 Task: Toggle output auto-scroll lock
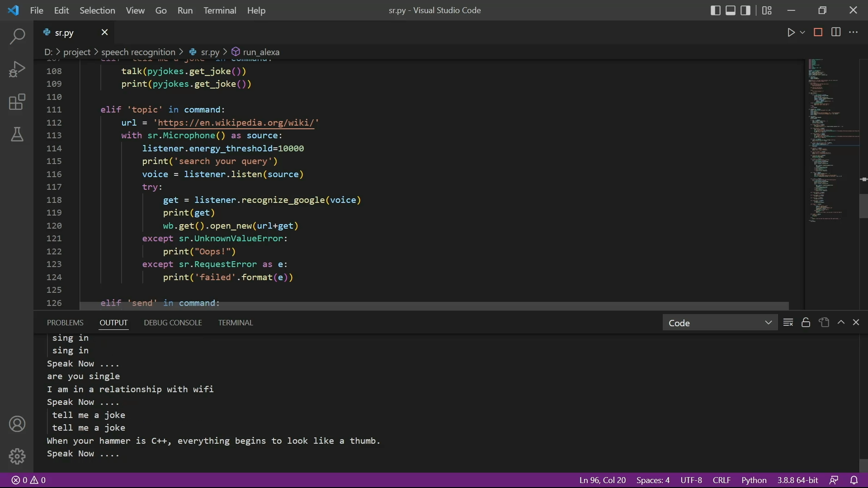pyautogui.click(x=806, y=322)
